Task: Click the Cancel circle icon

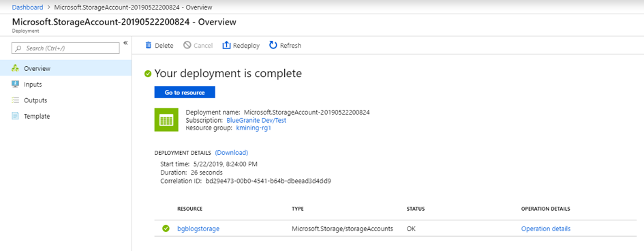Action: [x=187, y=45]
